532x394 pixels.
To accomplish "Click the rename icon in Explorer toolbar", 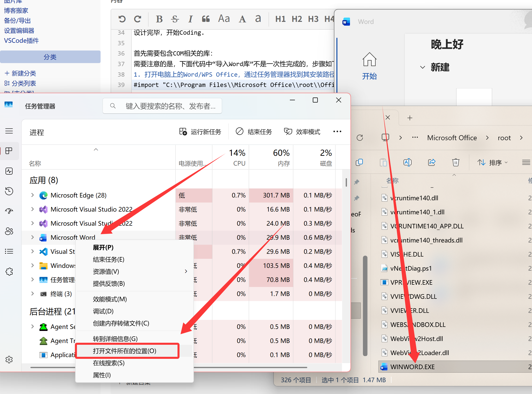I will pyautogui.click(x=407, y=163).
